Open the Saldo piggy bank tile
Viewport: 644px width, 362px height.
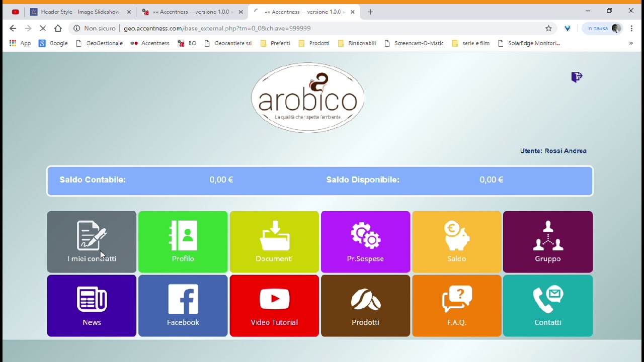457,242
